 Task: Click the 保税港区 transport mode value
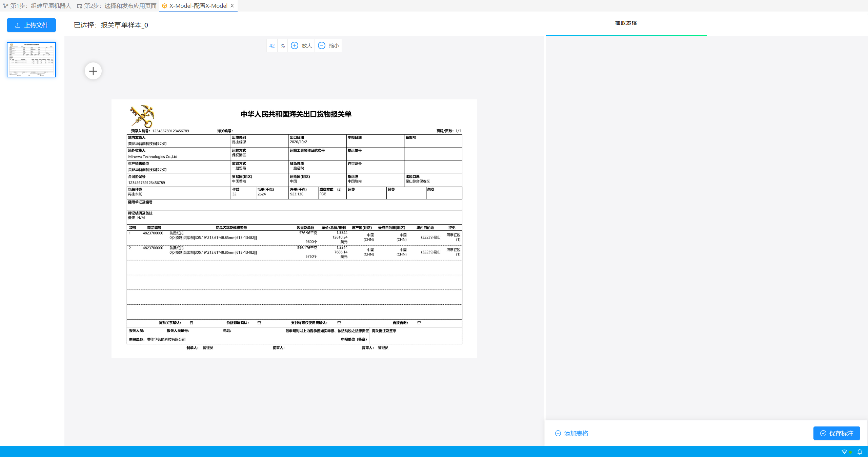[x=239, y=155]
